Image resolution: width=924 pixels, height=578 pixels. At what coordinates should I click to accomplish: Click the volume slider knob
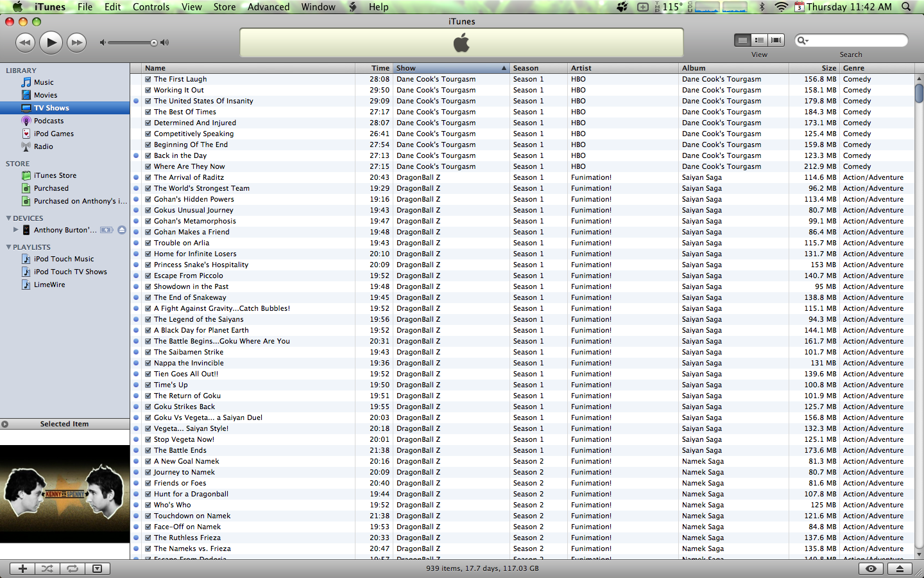[154, 43]
